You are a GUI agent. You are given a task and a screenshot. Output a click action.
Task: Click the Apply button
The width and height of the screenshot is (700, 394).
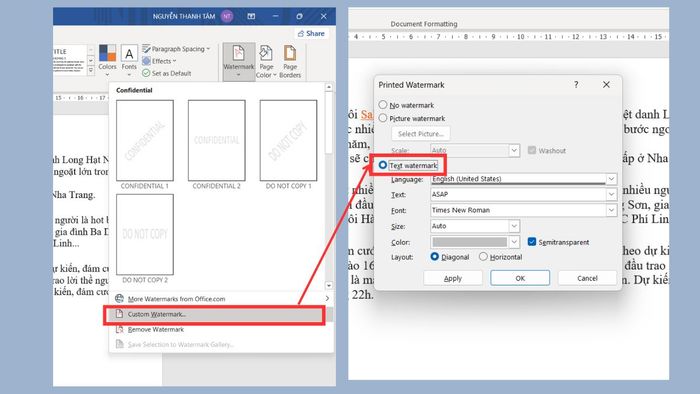(x=453, y=278)
